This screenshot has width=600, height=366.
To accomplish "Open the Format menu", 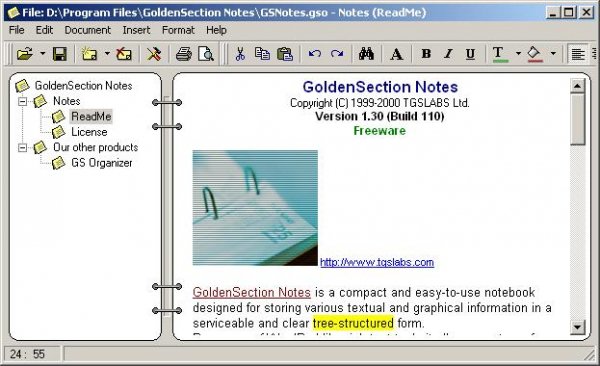I will [x=178, y=30].
